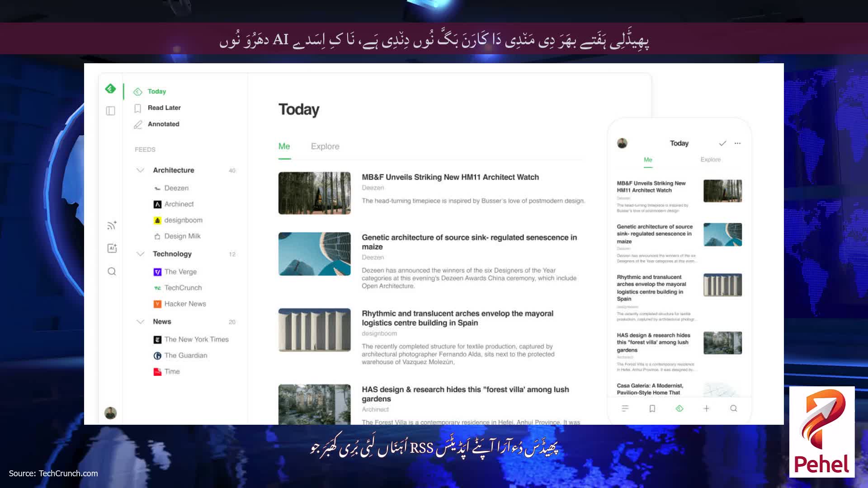Open The New York Times feed
This screenshot has width=868, height=488.
point(196,340)
